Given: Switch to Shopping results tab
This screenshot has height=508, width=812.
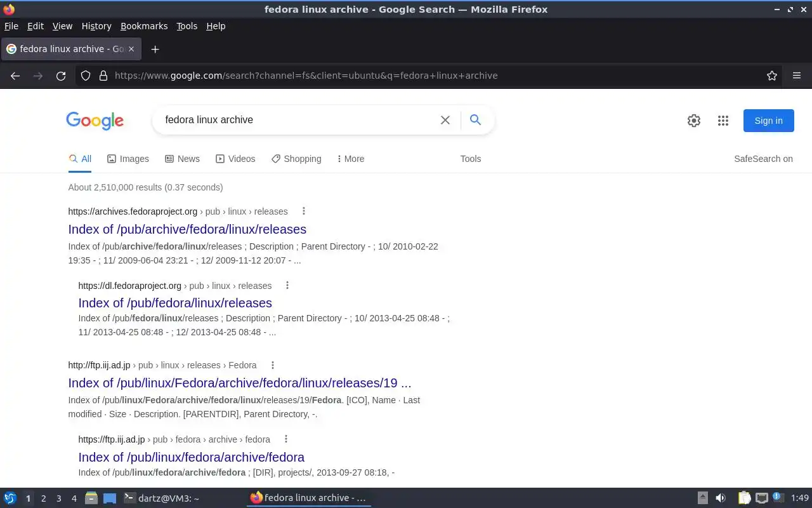Looking at the screenshot, I should click(296, 159).
